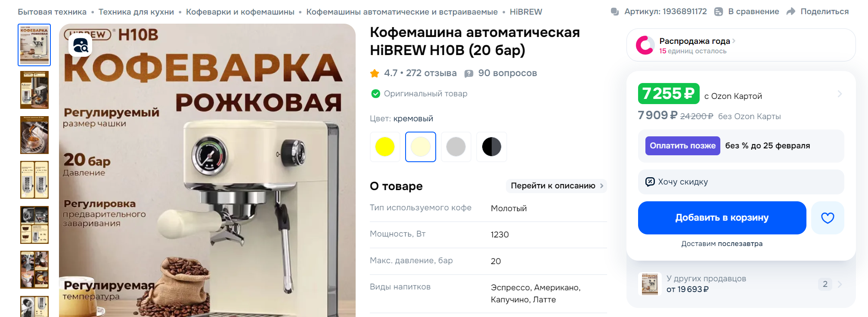Select the yellow color option
Viewport: 868px width, 317px height.
(x=385, y=147)
